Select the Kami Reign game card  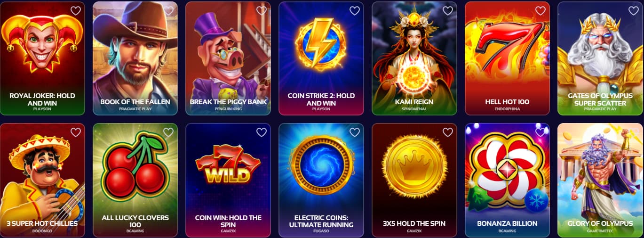(x=414, y=58)
